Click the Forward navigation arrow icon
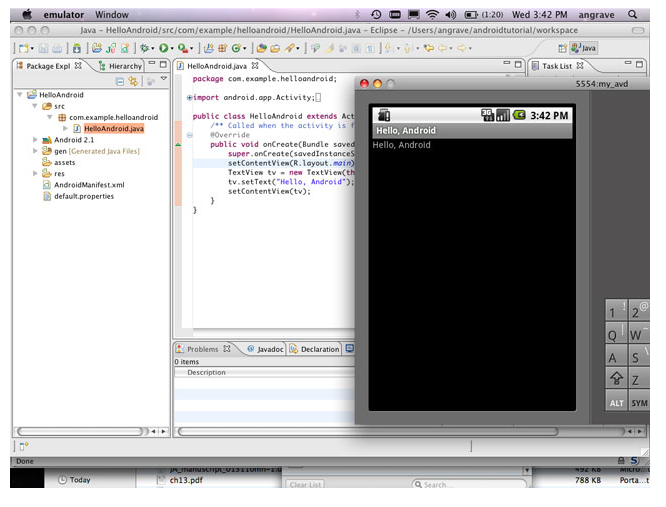This screenshot has width=666, height=507. tap(462, 48)
